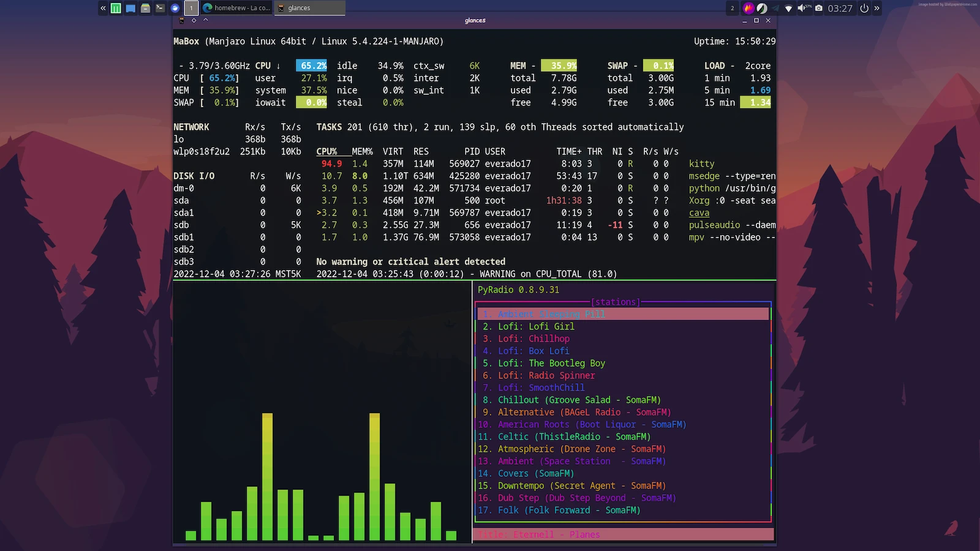Viewport: 980px width, 551px height.
Task: Click the shade caret icon in titlebar
Action: [206, 20]
